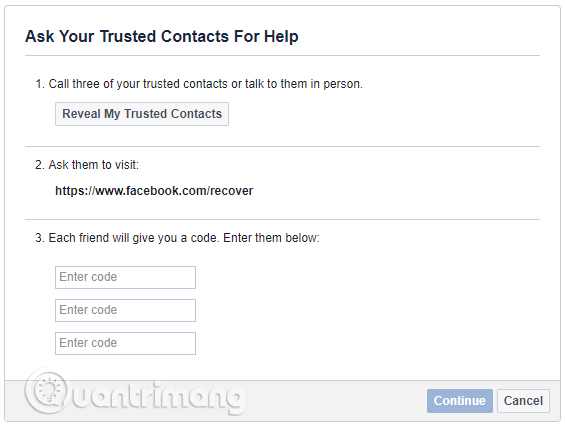Viewport: 565px width, 426px height.
Task: Click the step number 3 marker
Action: point(39,238)
